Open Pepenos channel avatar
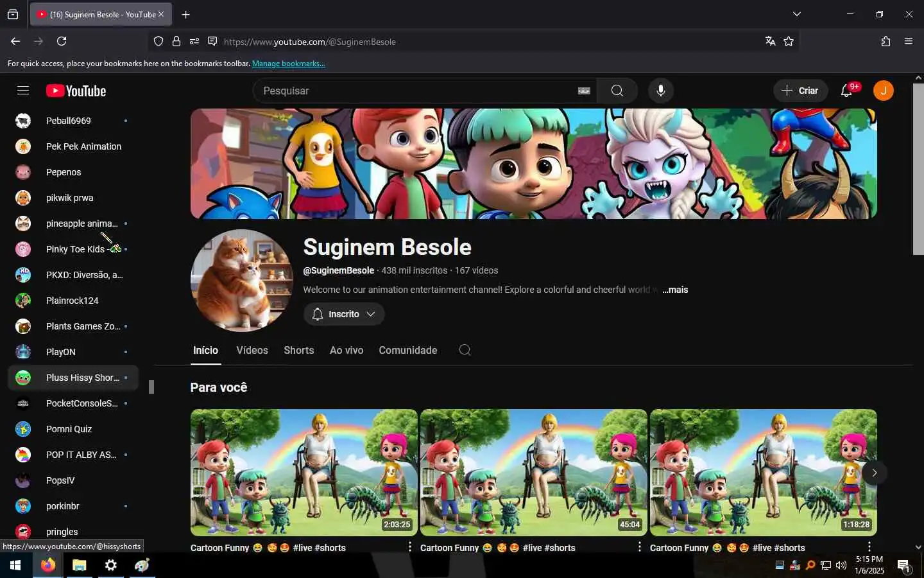924x578 pixels. click(x=23, y=172)
